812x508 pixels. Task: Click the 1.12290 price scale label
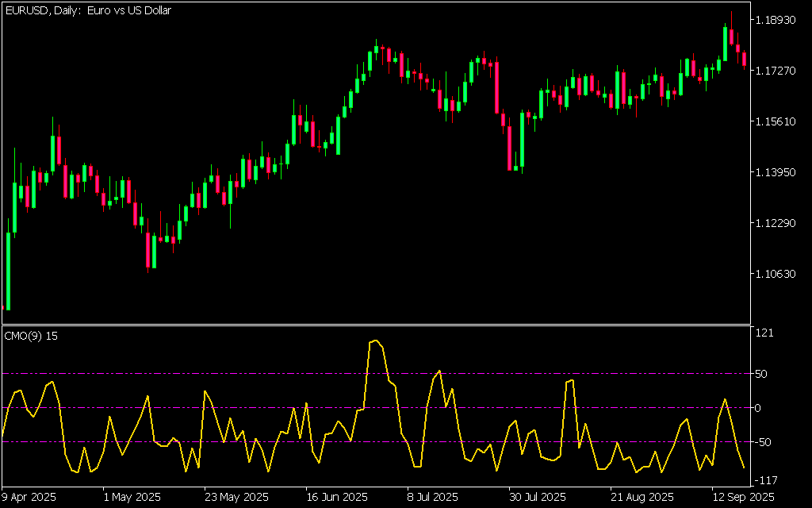pyautogui.click(x=778, y=223)
